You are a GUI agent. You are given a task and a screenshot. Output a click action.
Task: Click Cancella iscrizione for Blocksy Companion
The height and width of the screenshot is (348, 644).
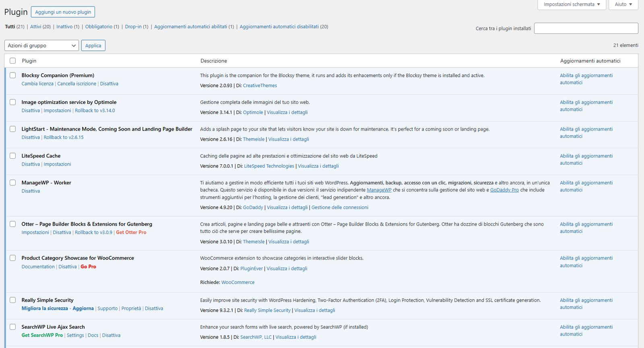click(x=76, y=84)
